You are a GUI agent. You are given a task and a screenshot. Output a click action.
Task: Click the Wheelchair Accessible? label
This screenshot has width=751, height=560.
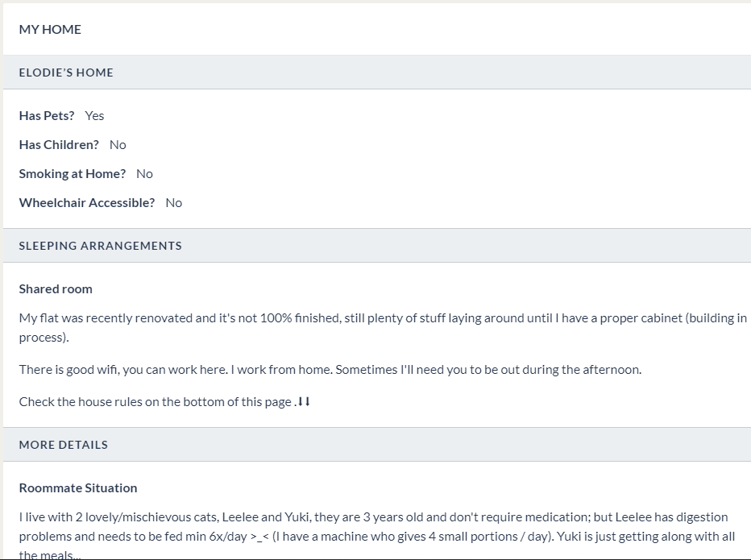point(87,203)
